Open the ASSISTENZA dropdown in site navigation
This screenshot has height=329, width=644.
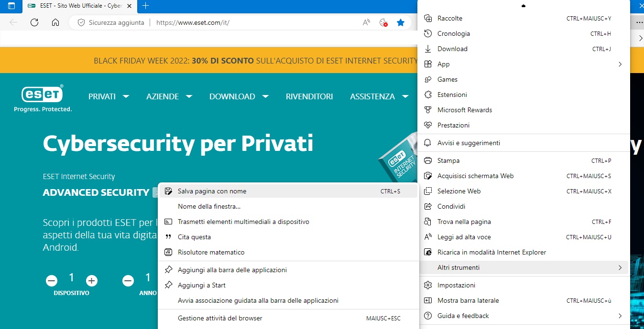pyautogui.click(x=379, y=96)
